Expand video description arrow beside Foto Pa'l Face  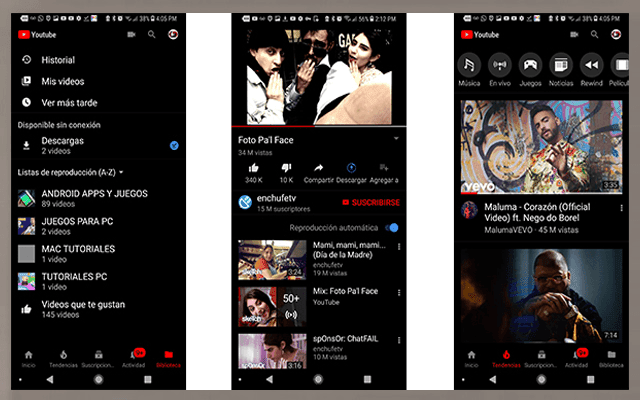396,138
